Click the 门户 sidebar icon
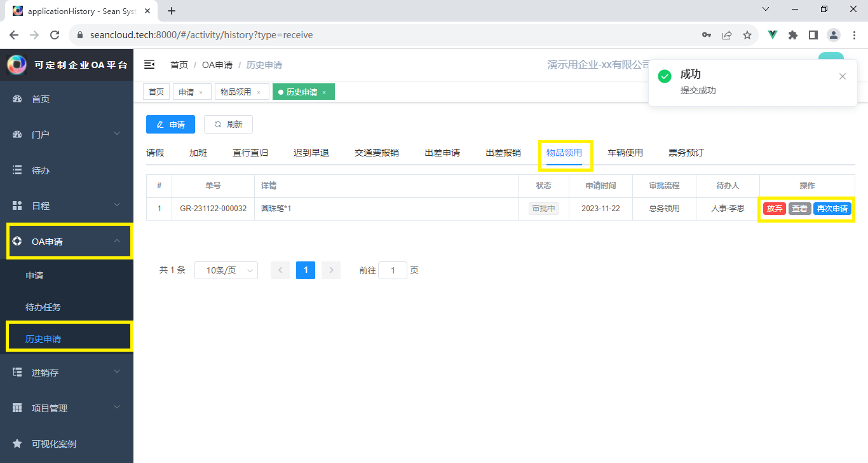Viewport: 868px width, 463px height. (18, 135)
